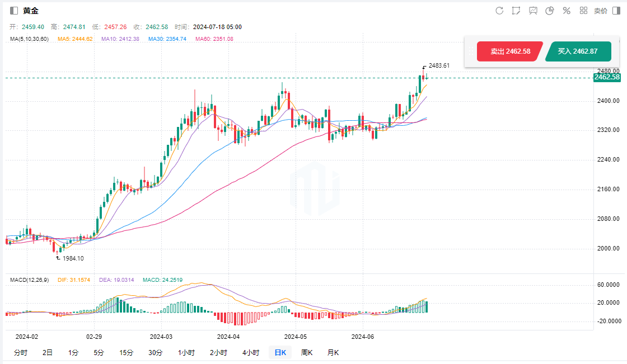This screenshot has height=364, width=627.
Task: Click the 2483.61 high price marker
Action: click(439, 65)
